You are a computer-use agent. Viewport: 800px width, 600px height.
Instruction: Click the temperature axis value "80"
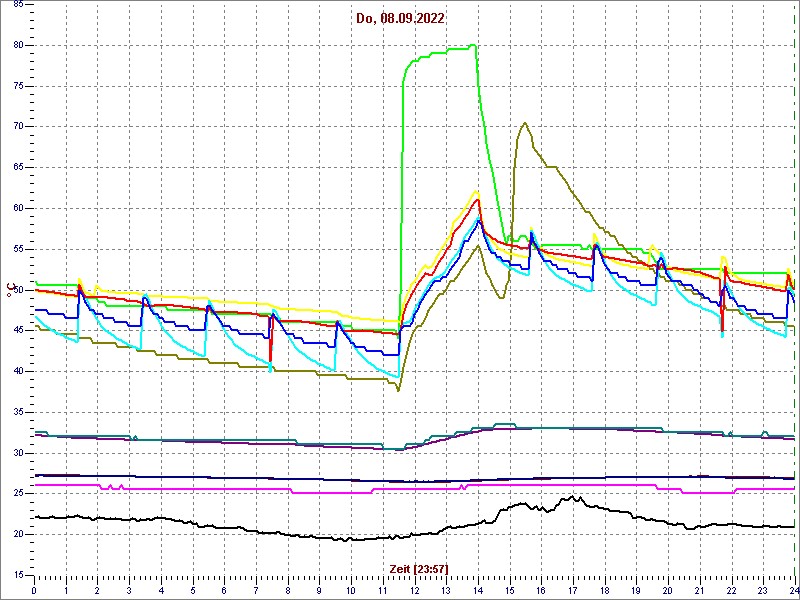point(16,45)
